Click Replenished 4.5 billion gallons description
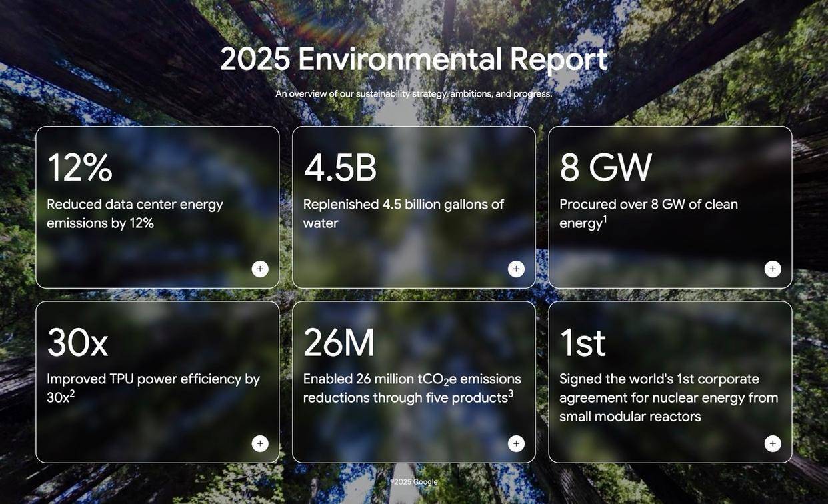 [x=403, y=213]
